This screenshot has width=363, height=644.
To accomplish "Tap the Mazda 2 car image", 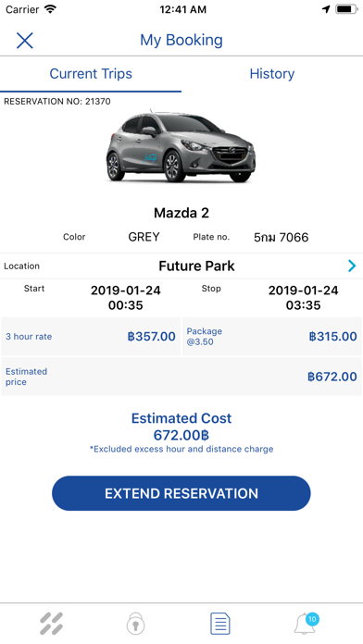I will click(181, 146).
